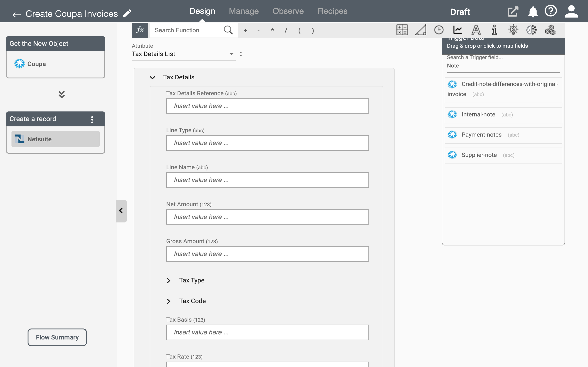Viewport: 588px width, 367px height.
Task: Collapse the Tax Details section
Action: pyautogui.click(x=152, y=77)
